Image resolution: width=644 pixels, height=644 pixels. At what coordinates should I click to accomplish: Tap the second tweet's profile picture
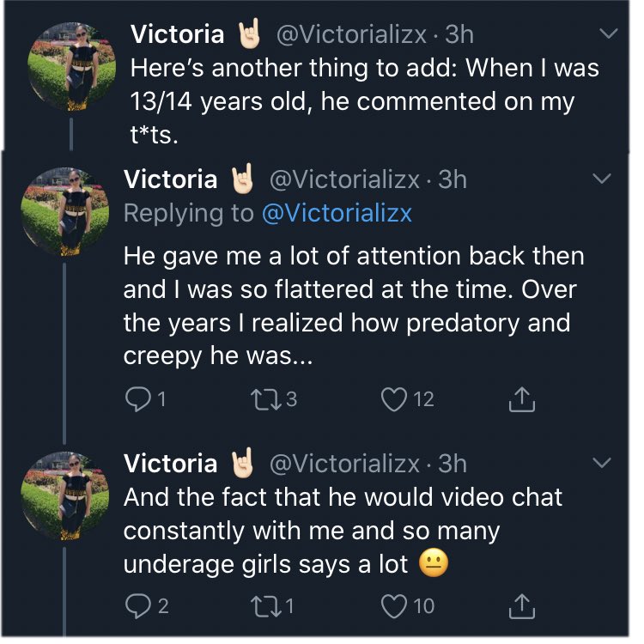click(65, 209)
